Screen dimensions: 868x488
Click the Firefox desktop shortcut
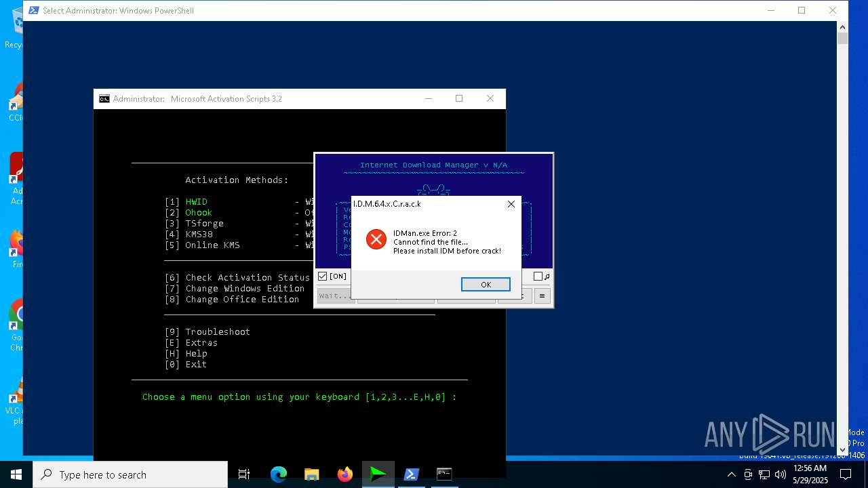click(15, 248)
